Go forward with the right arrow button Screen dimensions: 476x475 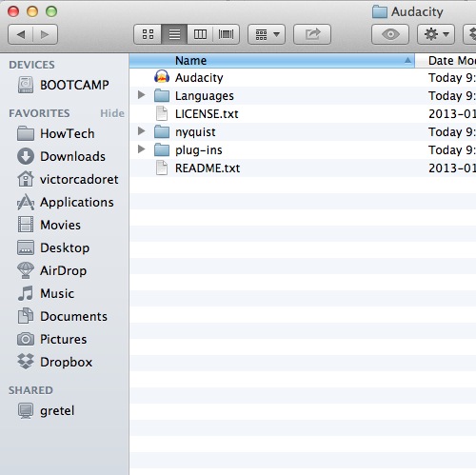click(x=45, y=34)
